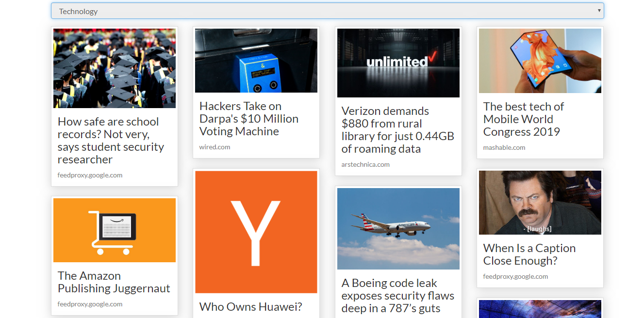Image resolution: width=644 pixels, height=318 pixels.
Task: Open the Amazon cart and Kindle image
Action: click(x=115, y=230)
